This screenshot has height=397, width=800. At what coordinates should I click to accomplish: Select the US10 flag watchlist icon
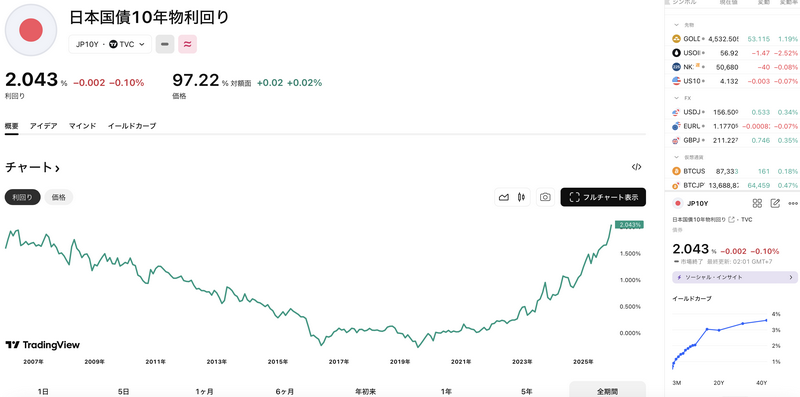[x=677, y=81]
